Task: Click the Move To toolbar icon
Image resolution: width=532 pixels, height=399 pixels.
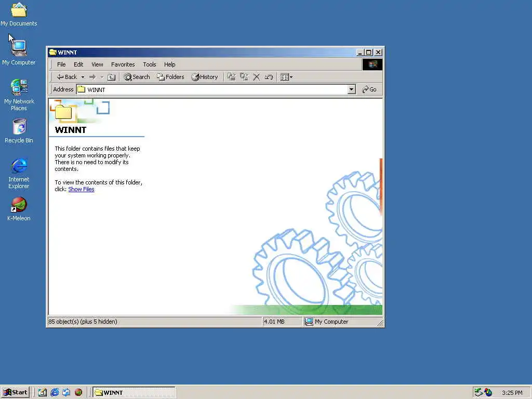Action: pyautogui.click(x=231, y=77)
